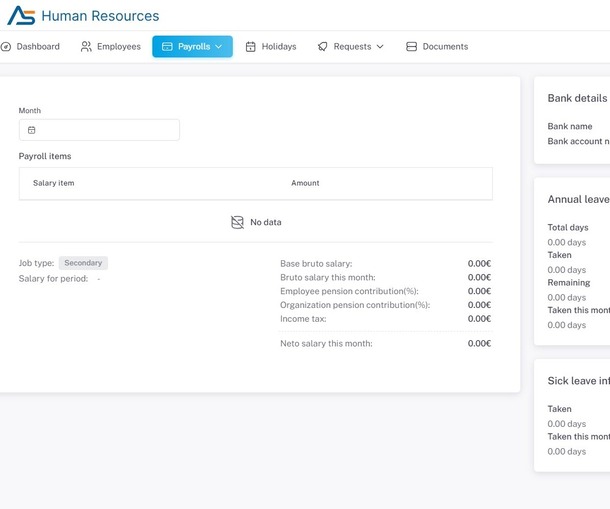Click the Secondary job type badge

coord(83,263)
